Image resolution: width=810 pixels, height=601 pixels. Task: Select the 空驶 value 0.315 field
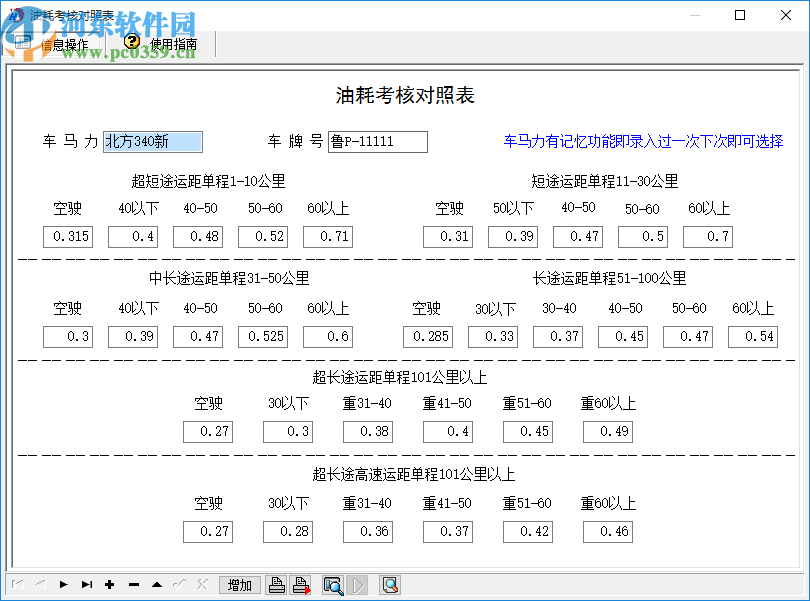pyautogui.click(x=67, y=237)
